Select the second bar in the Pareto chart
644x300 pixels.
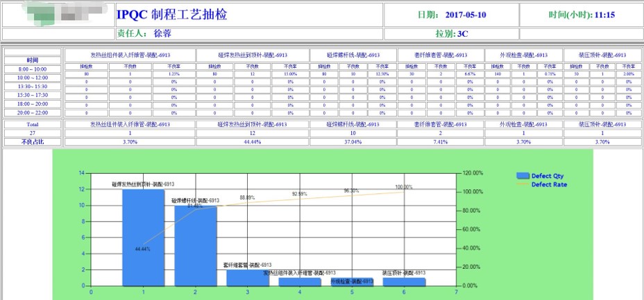click(195, 246)
